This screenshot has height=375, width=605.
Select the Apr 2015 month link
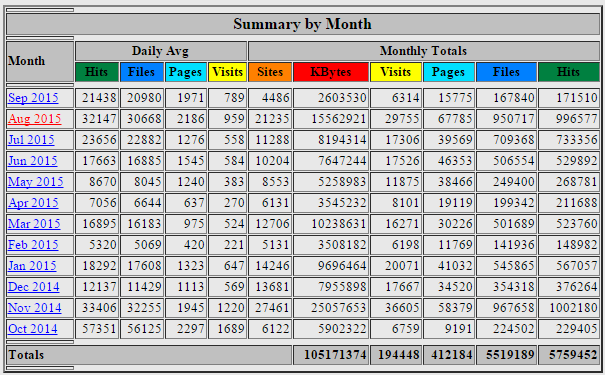coord(33,203)
